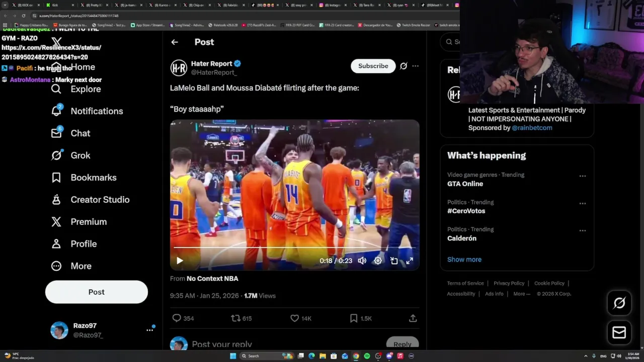Click the share post icon
Viewport: 644px width, 362px height.
tap(413, 318)
